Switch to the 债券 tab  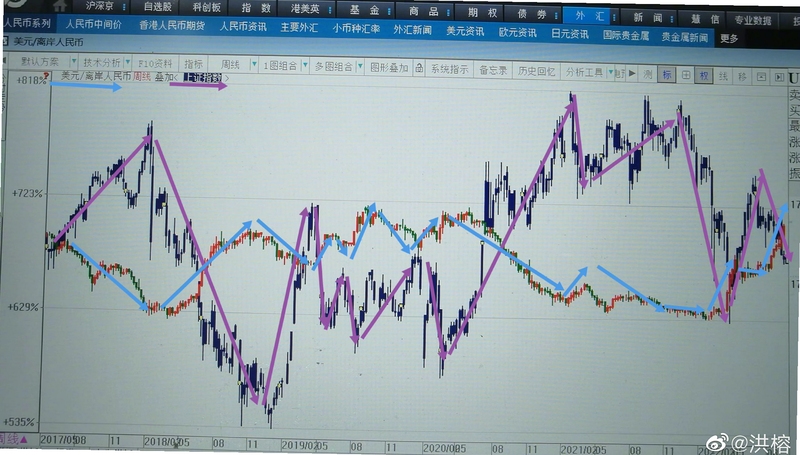531,14
